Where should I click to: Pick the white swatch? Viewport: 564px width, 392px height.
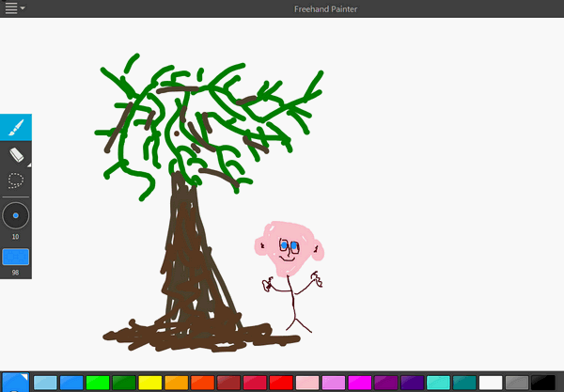tap(491, 383)
